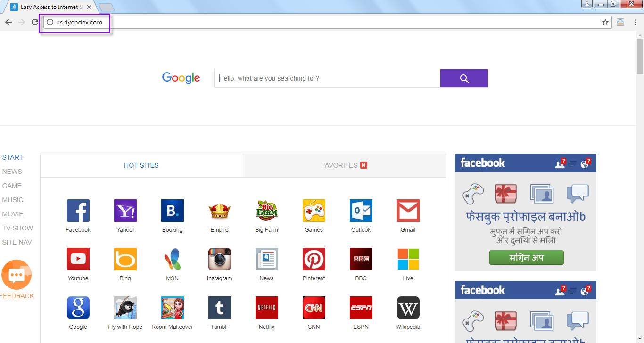
Task: Open the Room Makeover game icon
Action: click(x=173, y=308)
